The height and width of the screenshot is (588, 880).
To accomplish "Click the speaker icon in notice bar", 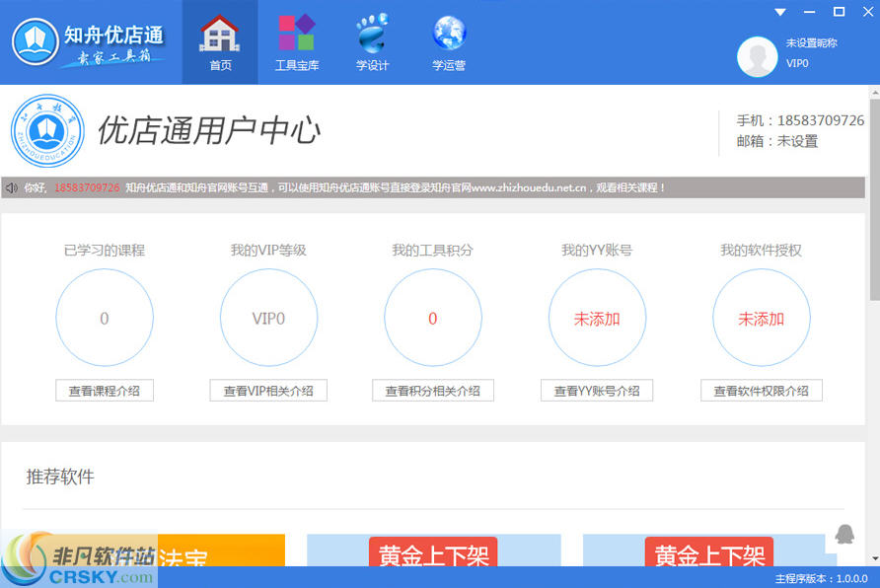I will coord(12,187).
